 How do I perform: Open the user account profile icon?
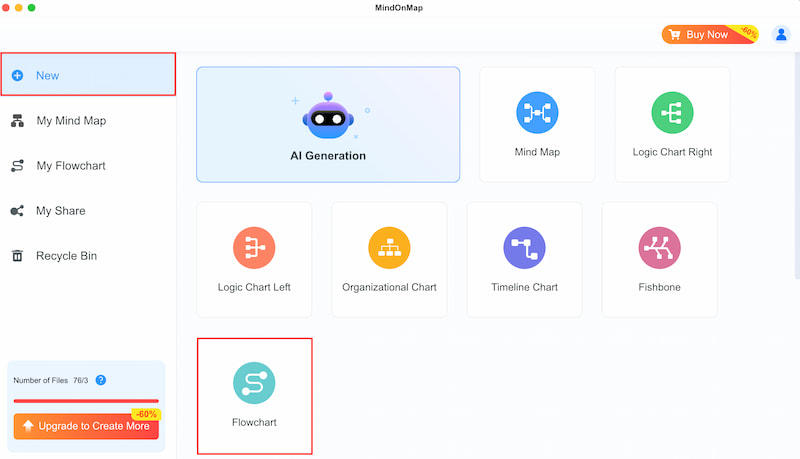tap(781, 35)
